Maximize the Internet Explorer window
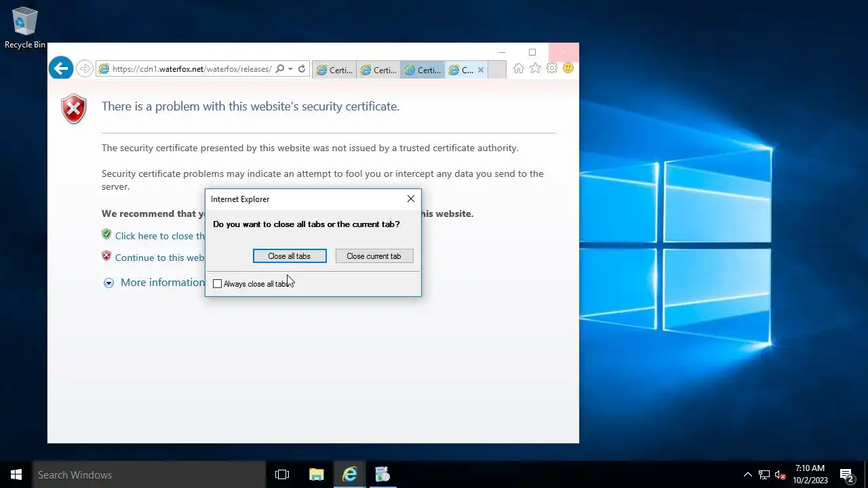868x488 pixels. click(x=532, y=52)
